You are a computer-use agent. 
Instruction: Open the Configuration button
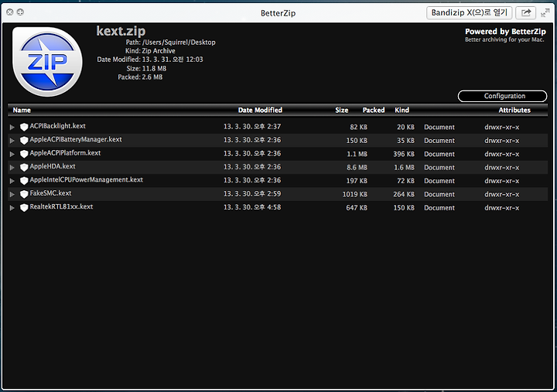pyautogui.click(x=502, y=96)
